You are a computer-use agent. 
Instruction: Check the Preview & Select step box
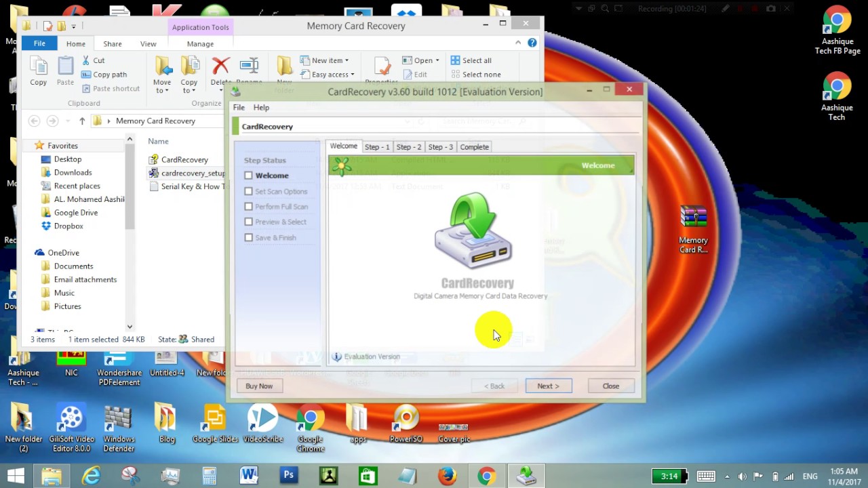point(248,222)
